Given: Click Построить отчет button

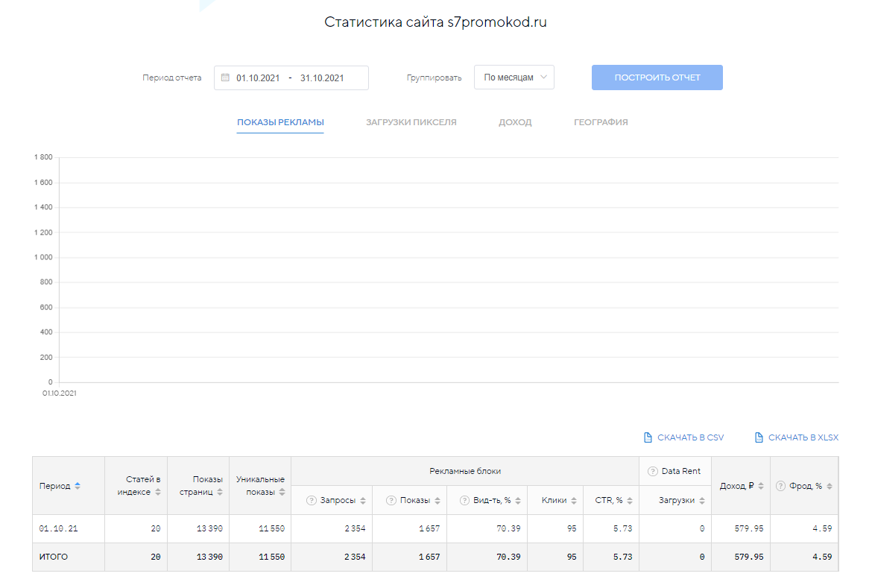Looking at the screenshot, I should (657, 78).
